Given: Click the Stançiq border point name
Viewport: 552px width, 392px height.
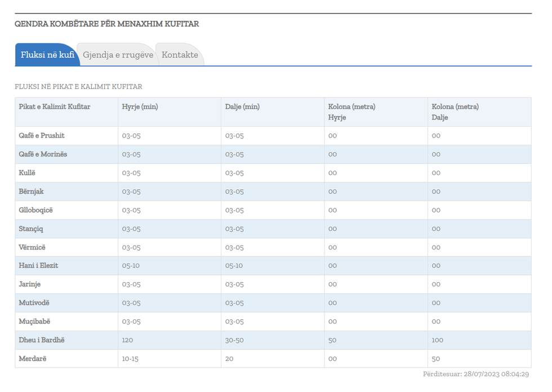Looking at the screenshot, I should pos(31,229).
